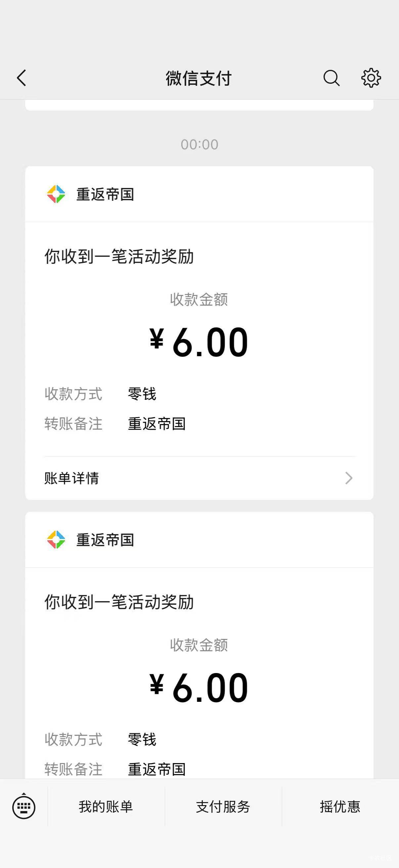Tap the 00:00 timestamp
Viewport: 399px width, 868px height.
click(x=199, y=145)
